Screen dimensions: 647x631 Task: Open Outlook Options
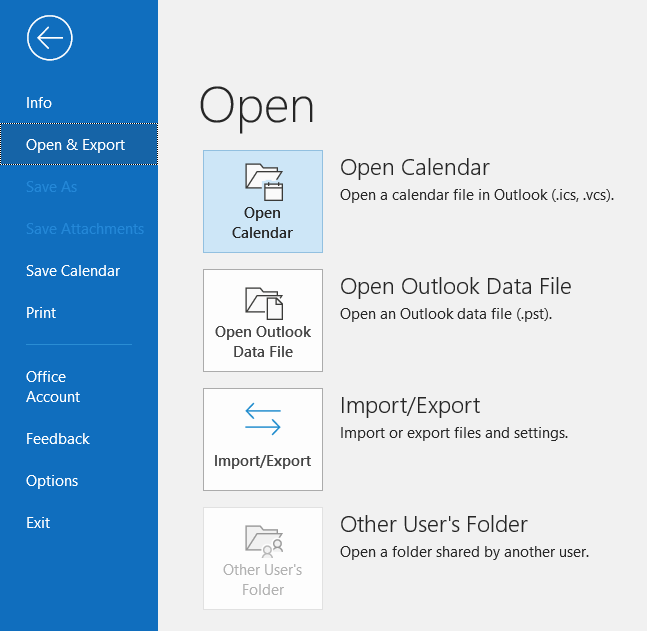coord(52,481)
